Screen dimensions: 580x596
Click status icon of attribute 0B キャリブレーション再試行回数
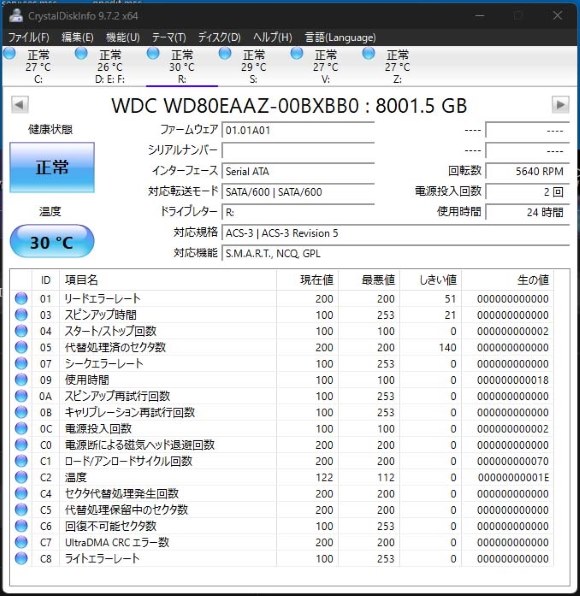21,412
